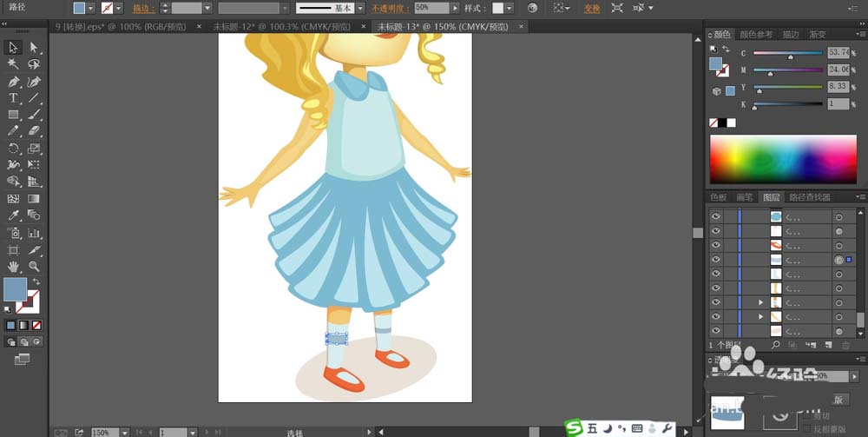Viewport: 868px width, 437px height.
Task: Click the create new layer icon in Layers panel
Action: 828,345
